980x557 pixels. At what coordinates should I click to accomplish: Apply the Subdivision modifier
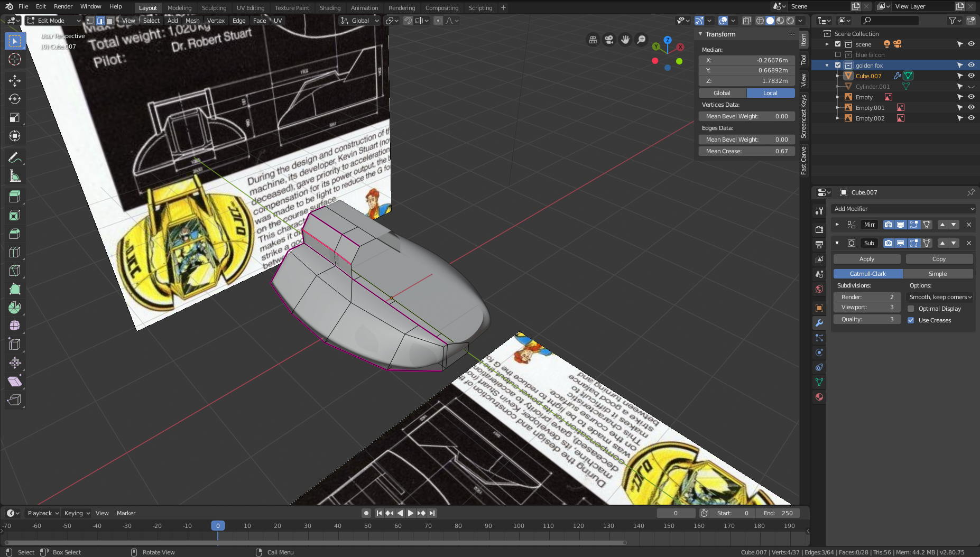click(x=867, y=259)
